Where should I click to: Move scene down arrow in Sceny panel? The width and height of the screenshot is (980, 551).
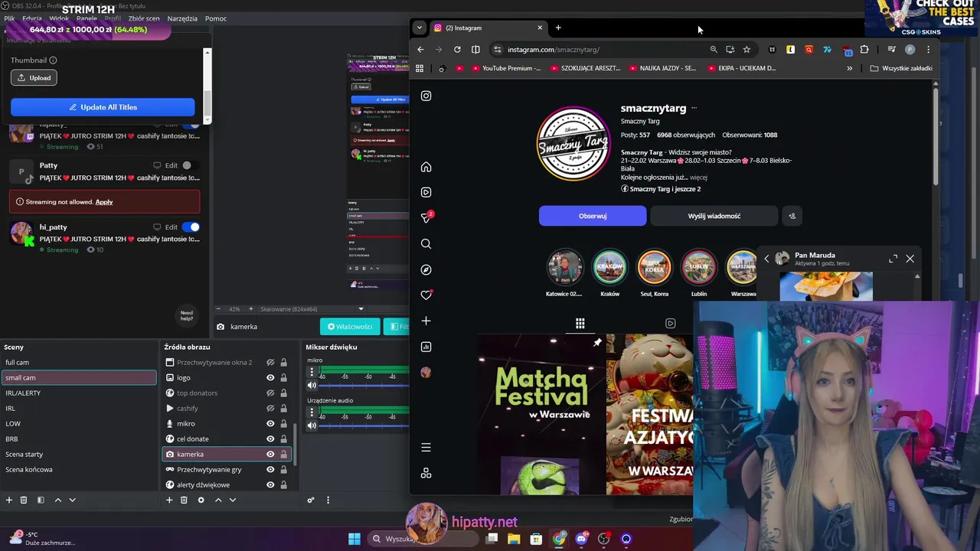coord(72,500)
